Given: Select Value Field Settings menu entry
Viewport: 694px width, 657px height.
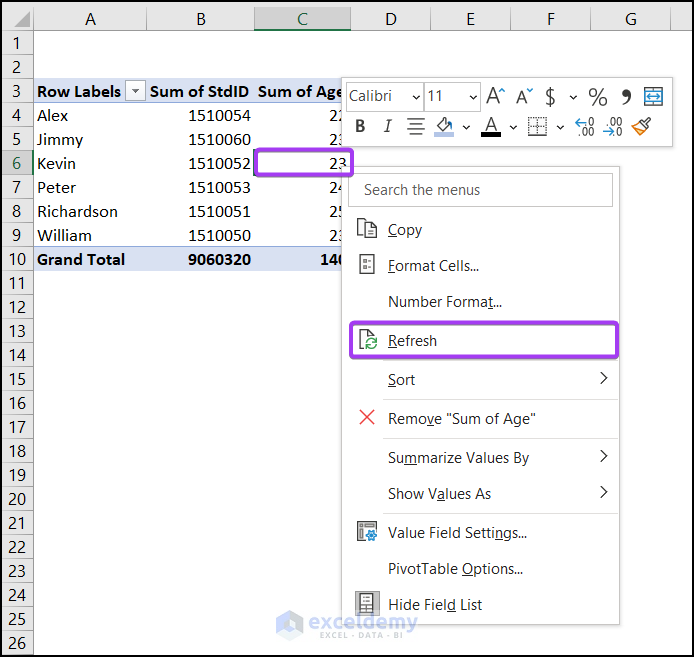Looking at the screenshot, I should (457, 533).
